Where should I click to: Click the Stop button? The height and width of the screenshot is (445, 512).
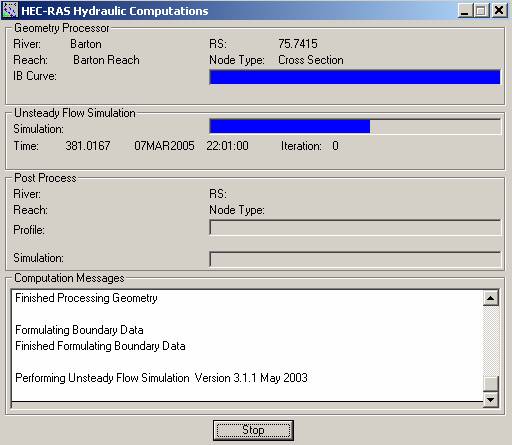tap(253, 430)
